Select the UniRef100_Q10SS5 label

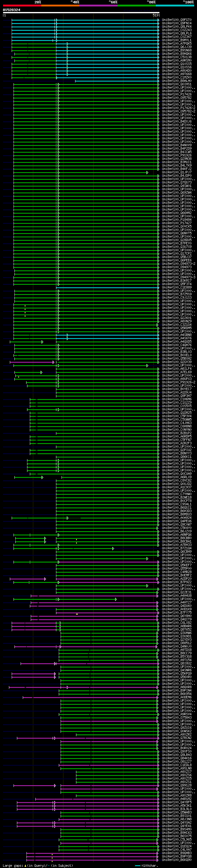click(177, 64)
